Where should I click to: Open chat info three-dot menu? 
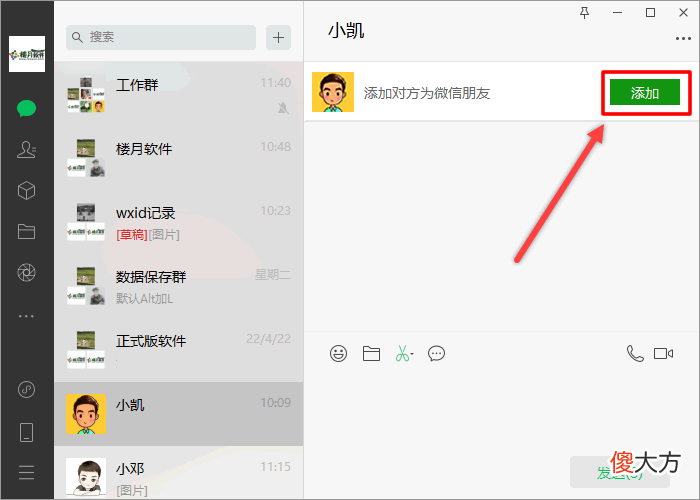click(x=683, y=39)
